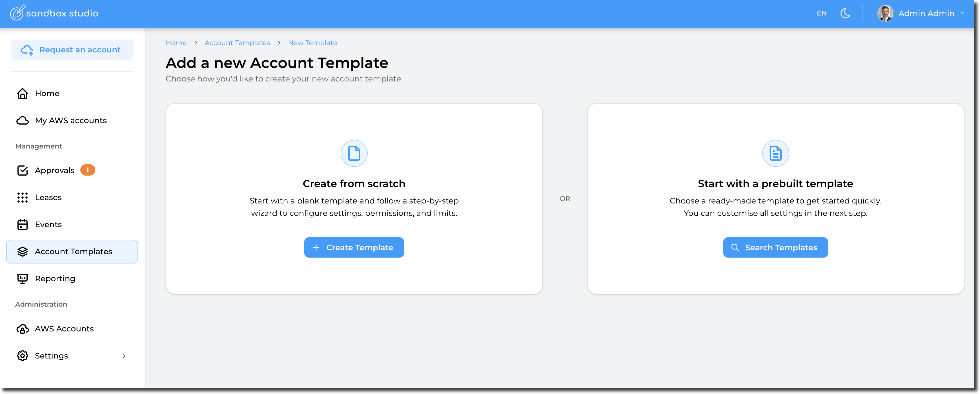The height and width of the screenshot is (394, 980).
Task: Open My AWS accounts cloud icon
Action: tap(23, 121)
